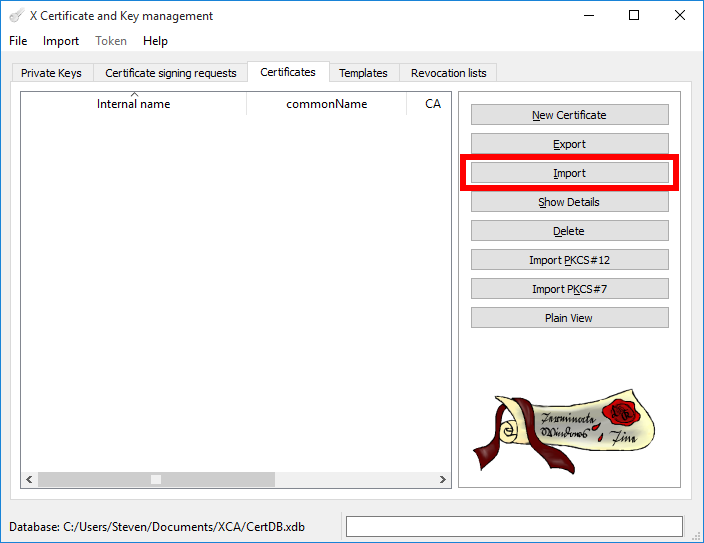Open the Revocation lists tab

[448, 73]
